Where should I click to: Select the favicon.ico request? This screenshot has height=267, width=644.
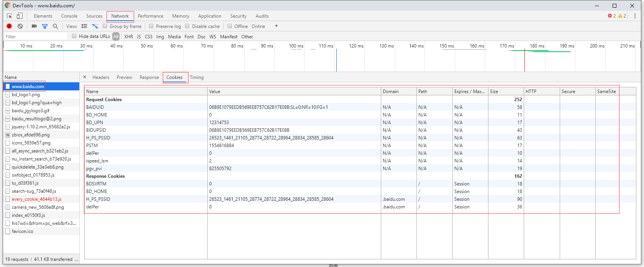[41, 231]
